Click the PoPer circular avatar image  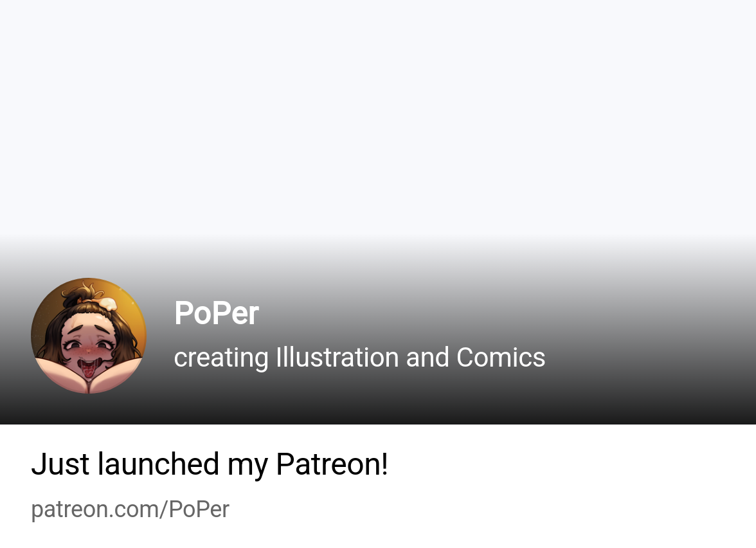point(89,336)
